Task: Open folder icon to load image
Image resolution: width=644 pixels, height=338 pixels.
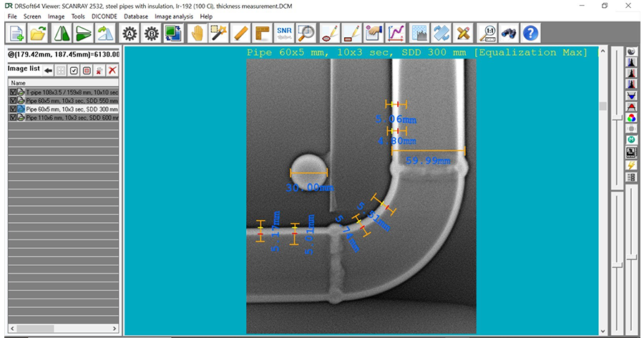Action: [39, 33]
